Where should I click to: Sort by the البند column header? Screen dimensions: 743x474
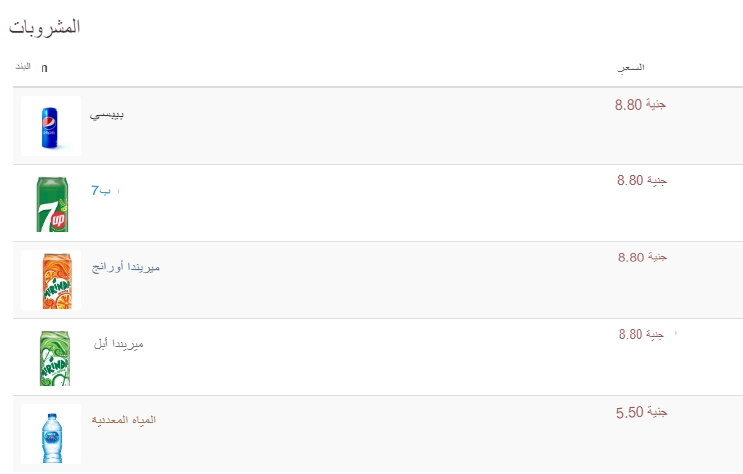click(x=23, y=66)
